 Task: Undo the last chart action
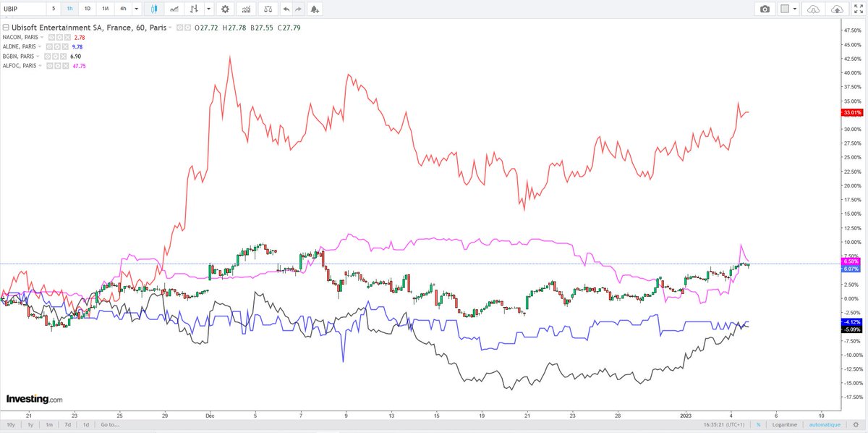286,9
